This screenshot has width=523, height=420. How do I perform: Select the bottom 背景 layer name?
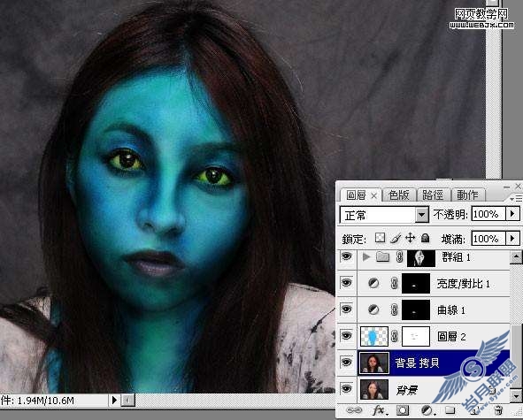406,389
